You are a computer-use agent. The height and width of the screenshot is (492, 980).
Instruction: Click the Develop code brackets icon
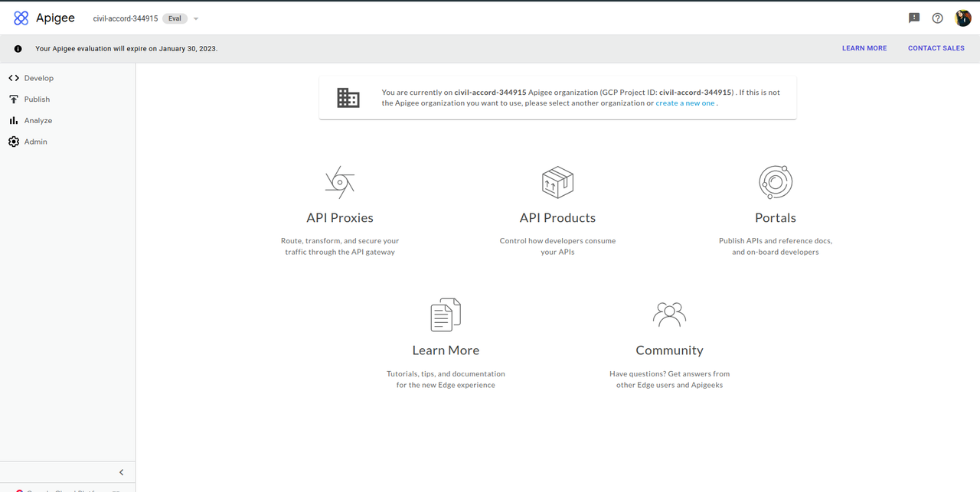click(14, 78)
